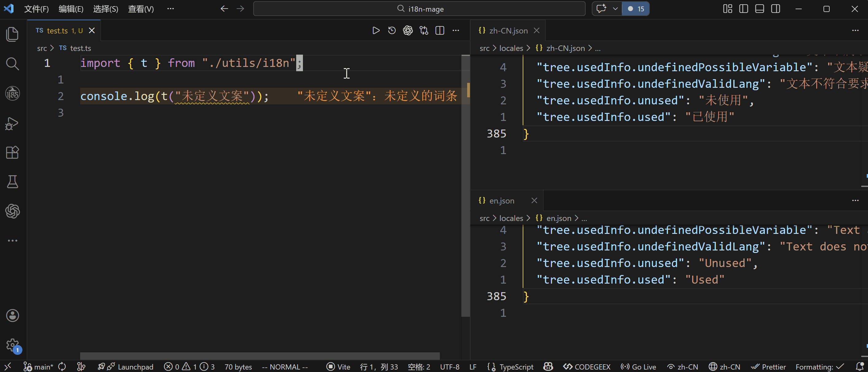
Task: Toggle the primary sidebar layout button
Action: pyautogui.click(x=743, y=9)
